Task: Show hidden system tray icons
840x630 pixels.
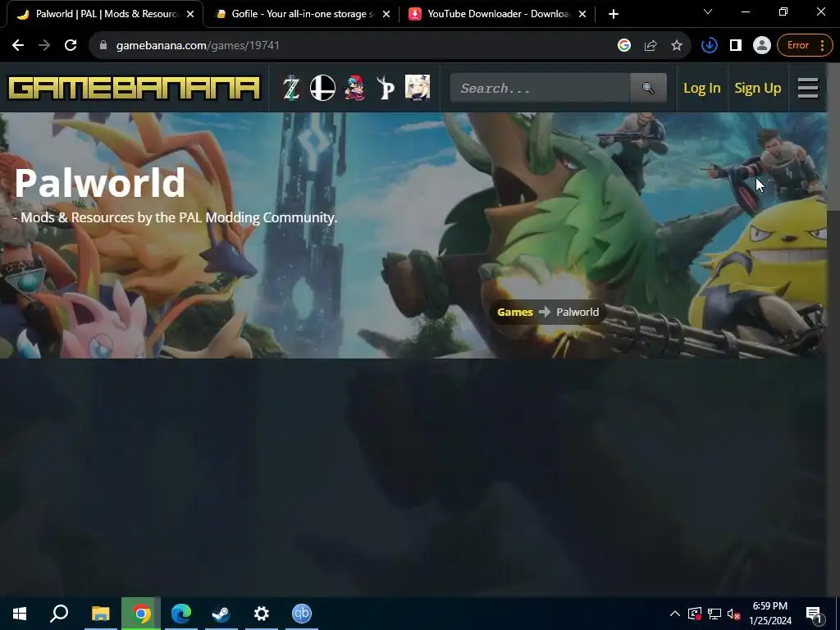Action: 675,614
